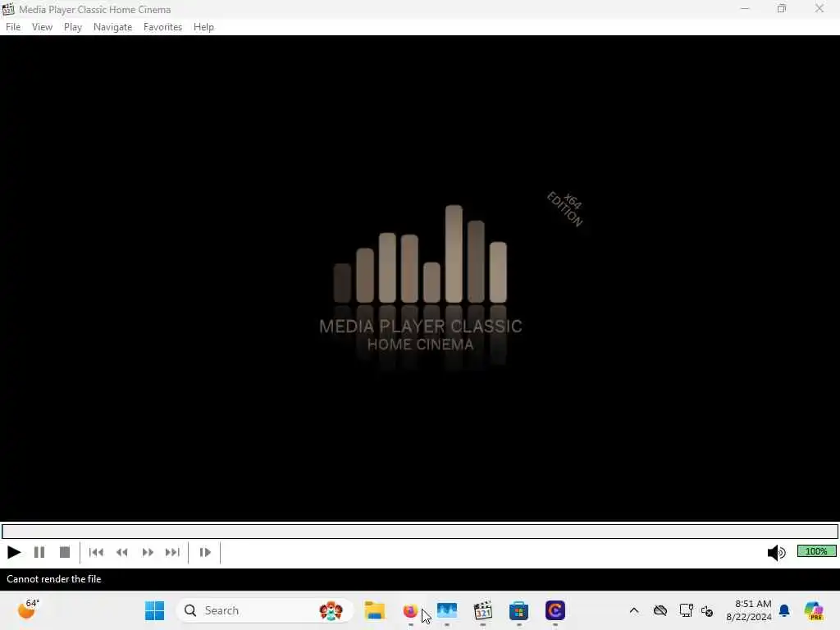Click the Pause button

(x=39, y=552)
